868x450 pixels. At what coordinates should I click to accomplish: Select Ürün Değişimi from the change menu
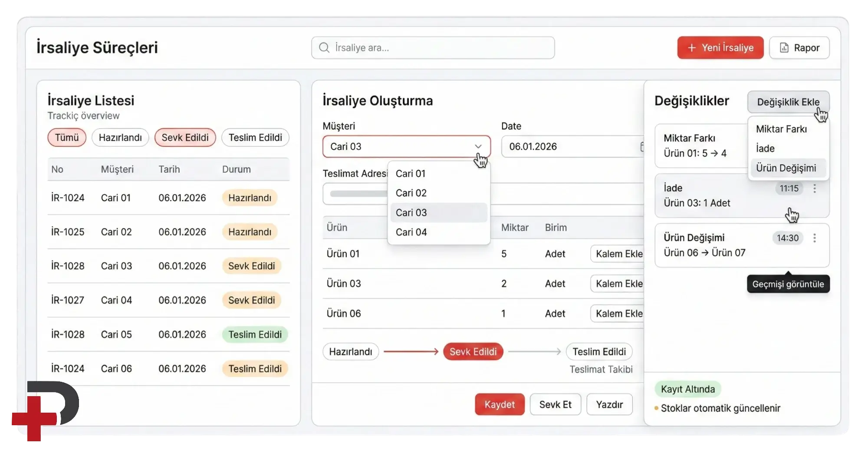point(786,168)
